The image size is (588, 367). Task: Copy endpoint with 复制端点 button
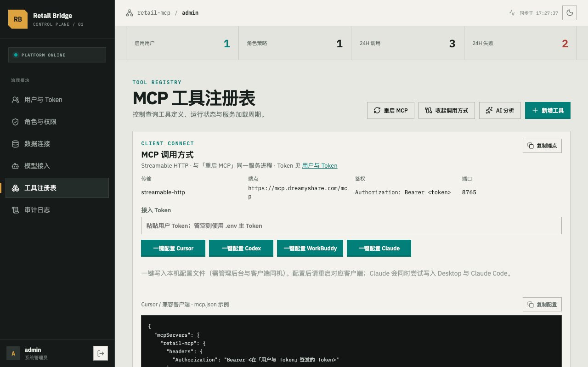(x=542, y=146)
